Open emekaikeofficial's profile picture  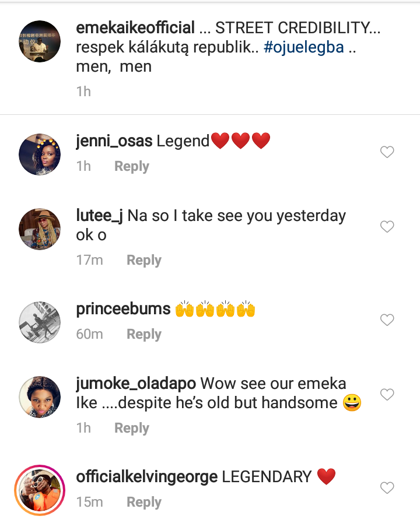tap(40, 41)
